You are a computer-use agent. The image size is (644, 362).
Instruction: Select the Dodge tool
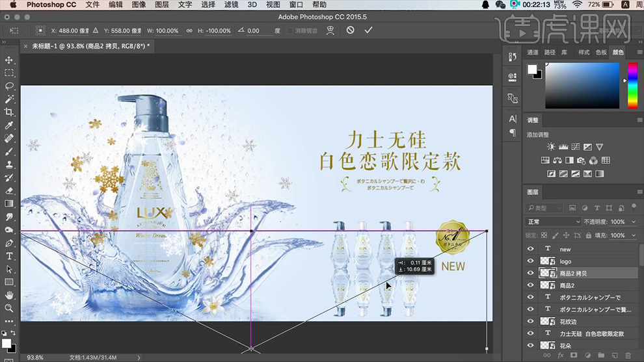(8, 230)
